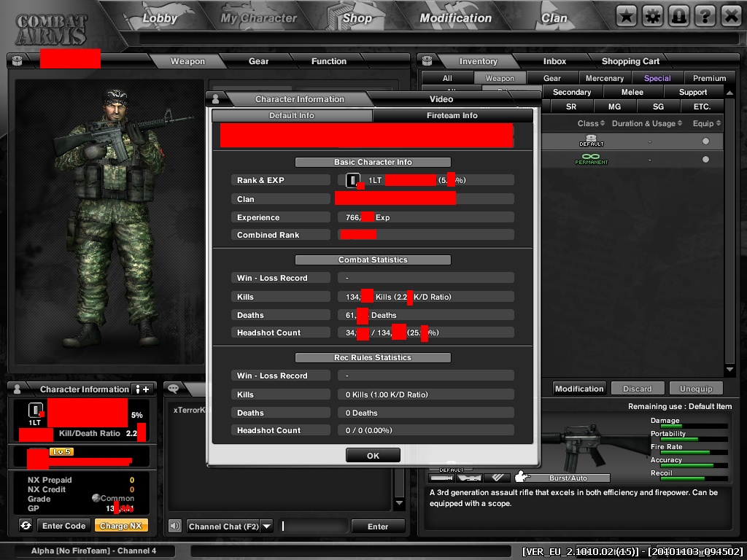The height and width of the screenshot is (560, 747).
Task: Click first weapon attachment slot icon
Action: 441,477
